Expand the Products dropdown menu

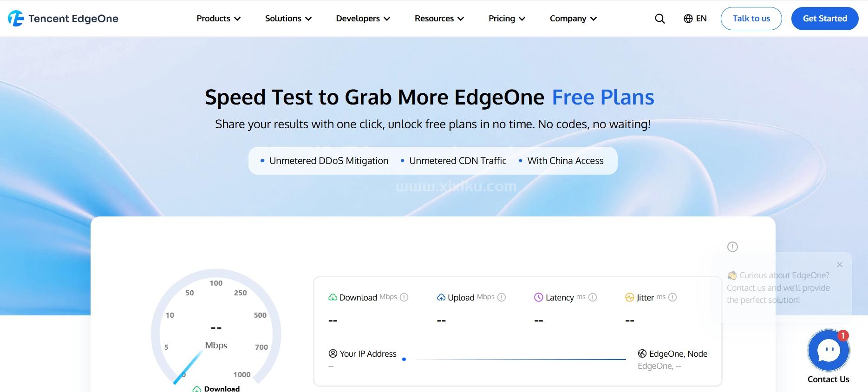tap(218, 19)
